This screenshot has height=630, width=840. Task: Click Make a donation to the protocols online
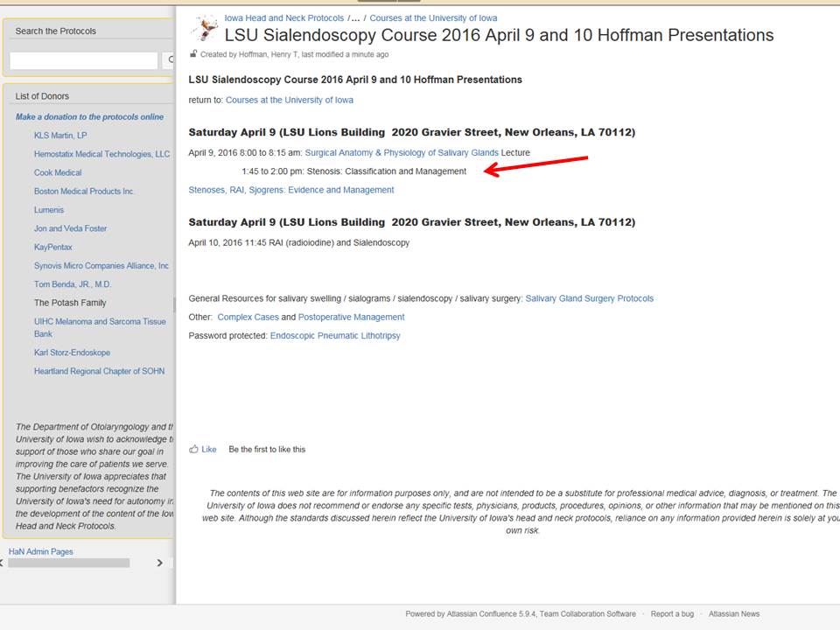(89, 116)
